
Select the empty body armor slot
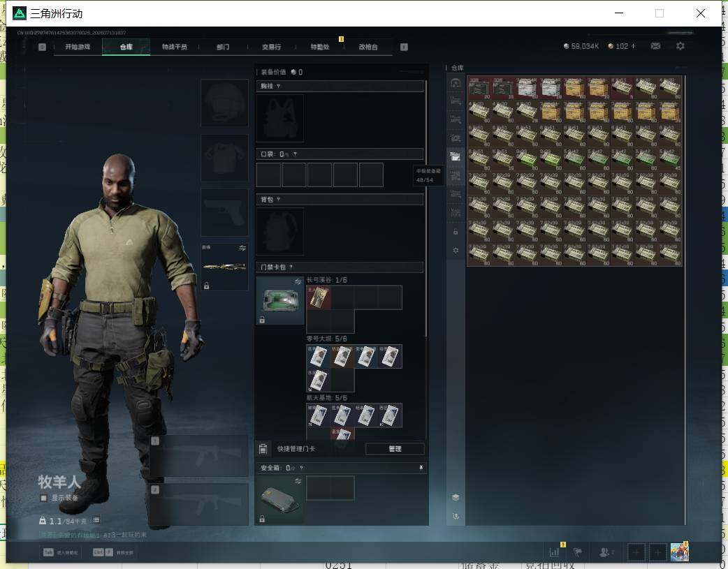tap(224, 158)
